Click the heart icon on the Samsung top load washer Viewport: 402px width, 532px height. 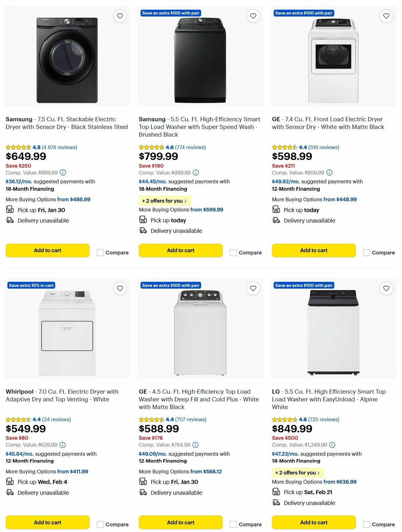(253, 15)
